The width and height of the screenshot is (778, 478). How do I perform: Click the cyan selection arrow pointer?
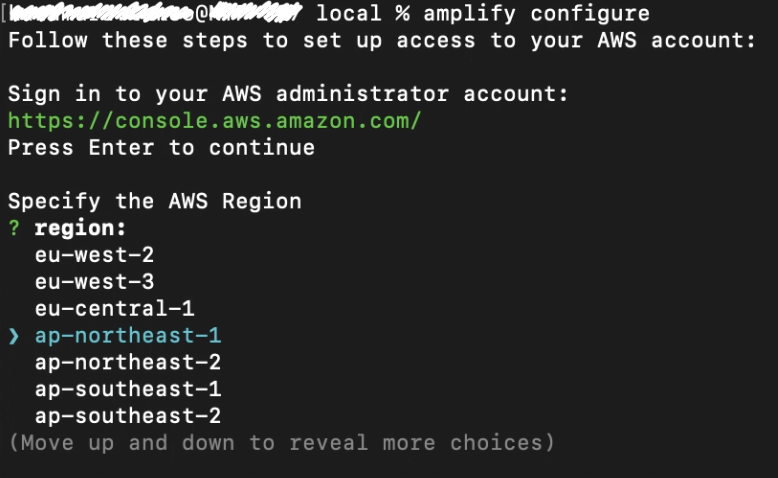14,336
